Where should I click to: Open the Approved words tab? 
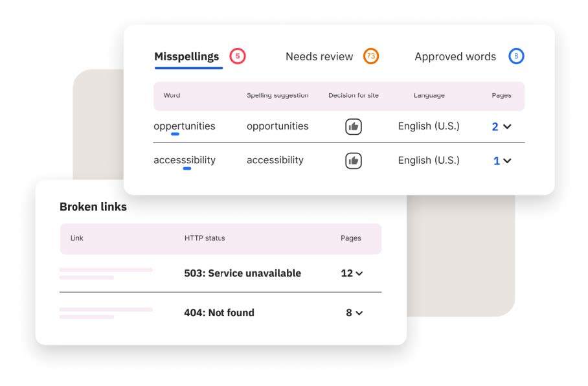click(455, 56)
